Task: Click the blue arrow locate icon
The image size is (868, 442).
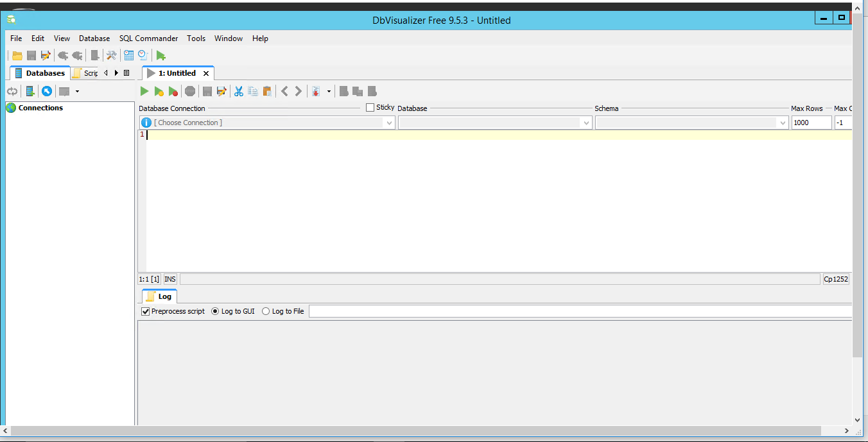Action: click(x=47, y=92)
